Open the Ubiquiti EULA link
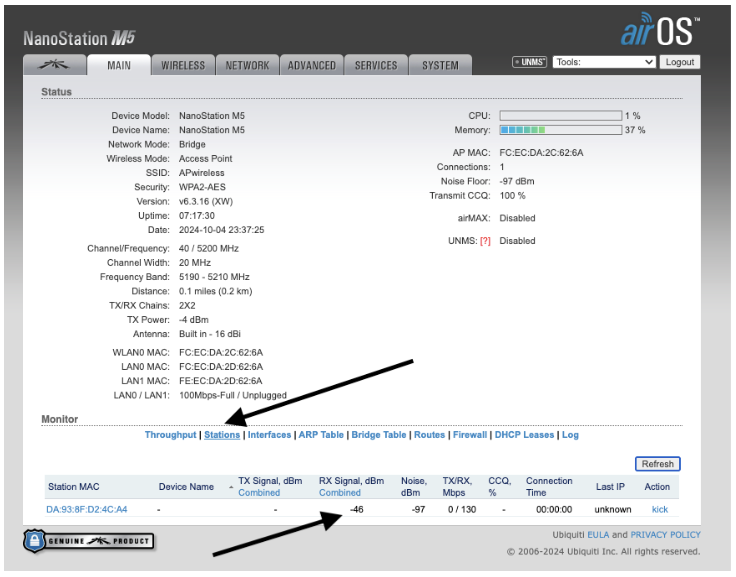The image size is (736, 577). [x=598, y=535]
